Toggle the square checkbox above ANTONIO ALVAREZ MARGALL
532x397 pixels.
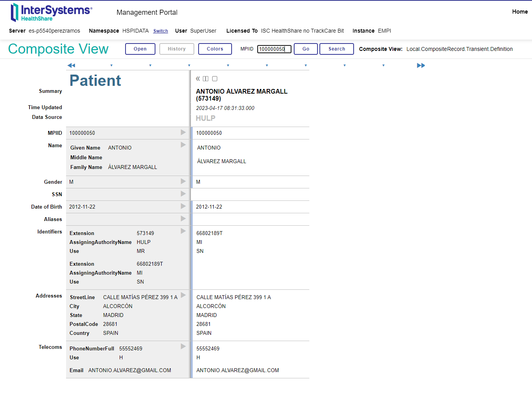215,79
